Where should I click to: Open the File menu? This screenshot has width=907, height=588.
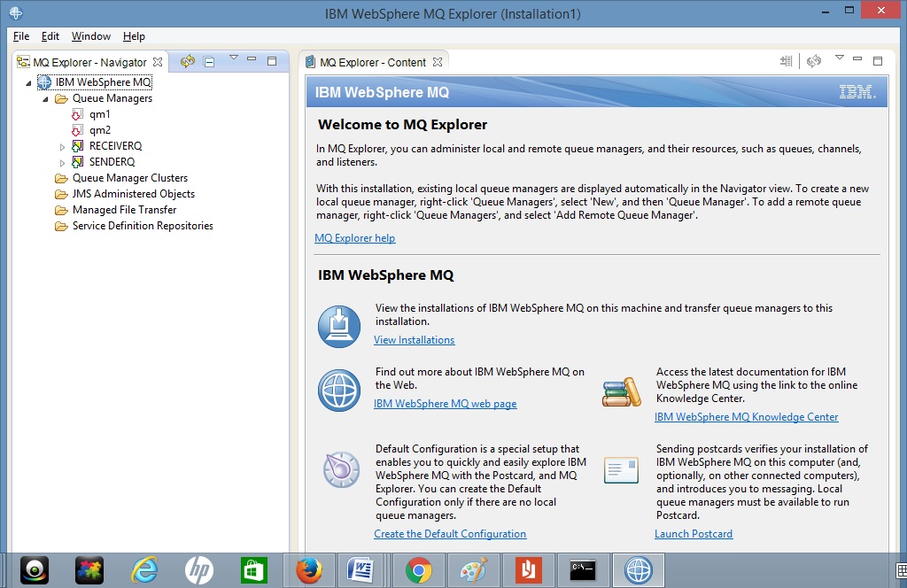click(19, 36)
